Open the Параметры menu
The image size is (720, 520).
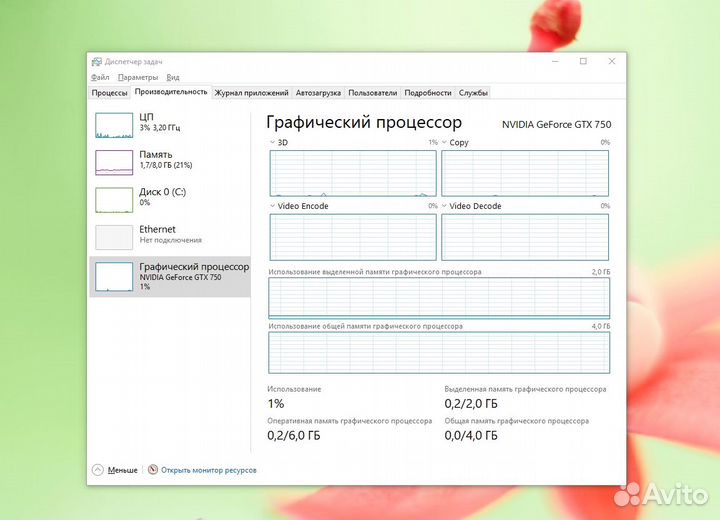(138, 77)
